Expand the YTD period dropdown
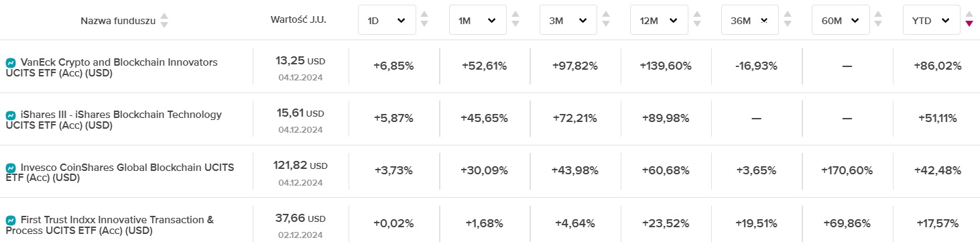The image size is (980, 244). 931,20
